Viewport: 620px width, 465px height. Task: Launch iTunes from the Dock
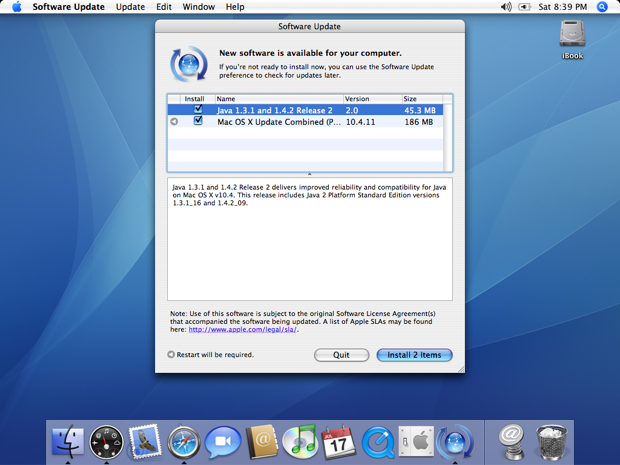click(x=300, y=440)
